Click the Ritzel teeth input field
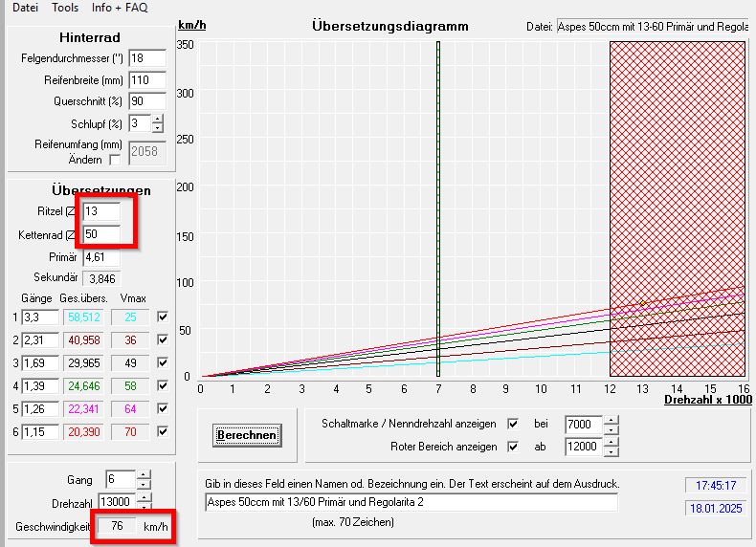The image size is (756, 547). [x=101, y=210]
